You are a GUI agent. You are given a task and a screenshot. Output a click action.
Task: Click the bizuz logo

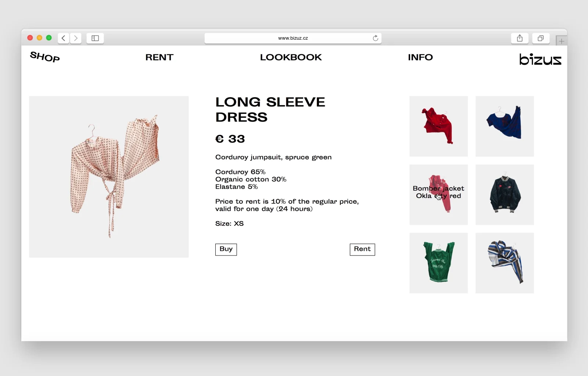point(540,59)
